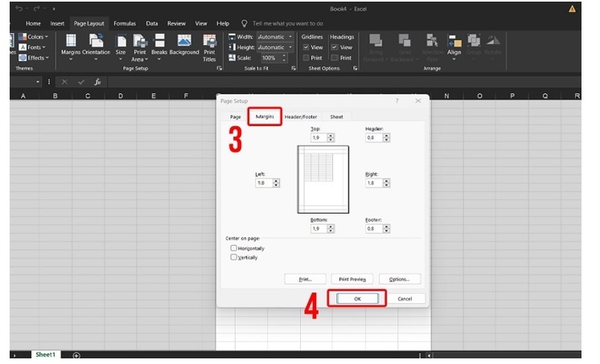Click the Print Area icon
This screenshot has height=364, width=600.
click(140, 44)
